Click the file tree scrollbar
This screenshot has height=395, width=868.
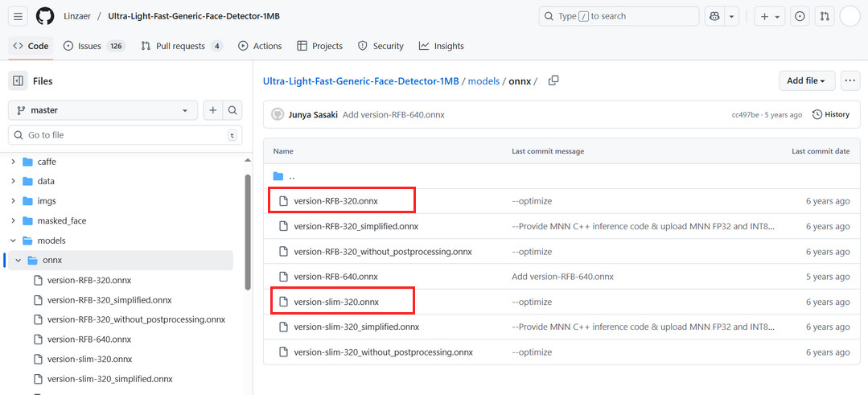[248, 233]
